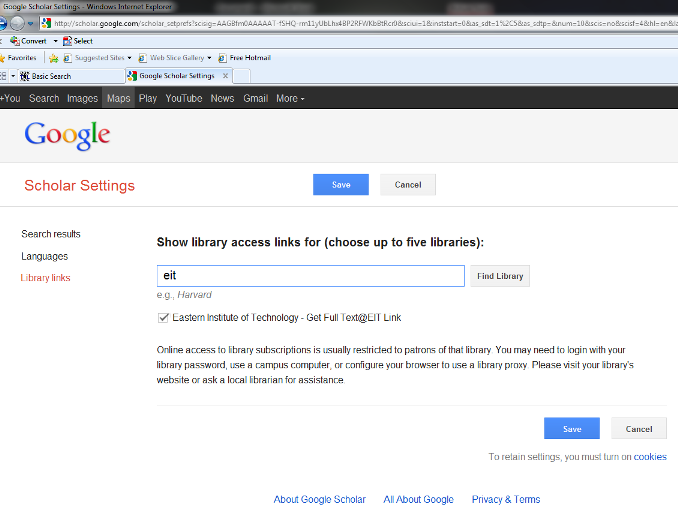Close the Google Scholar Settings tab
The image size is (678, 520).
(225, 76)
